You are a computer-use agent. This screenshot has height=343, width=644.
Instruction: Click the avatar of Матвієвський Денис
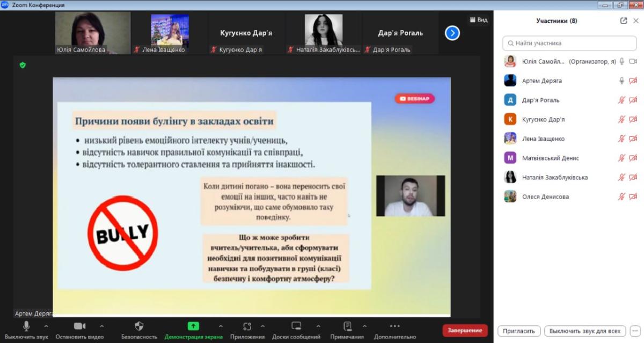(510, 158)
